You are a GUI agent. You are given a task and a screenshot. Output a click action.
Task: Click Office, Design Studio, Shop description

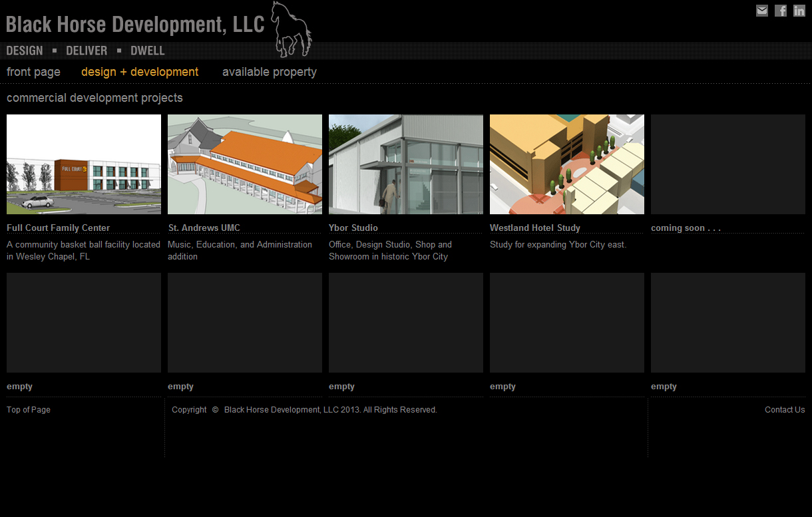391,250
